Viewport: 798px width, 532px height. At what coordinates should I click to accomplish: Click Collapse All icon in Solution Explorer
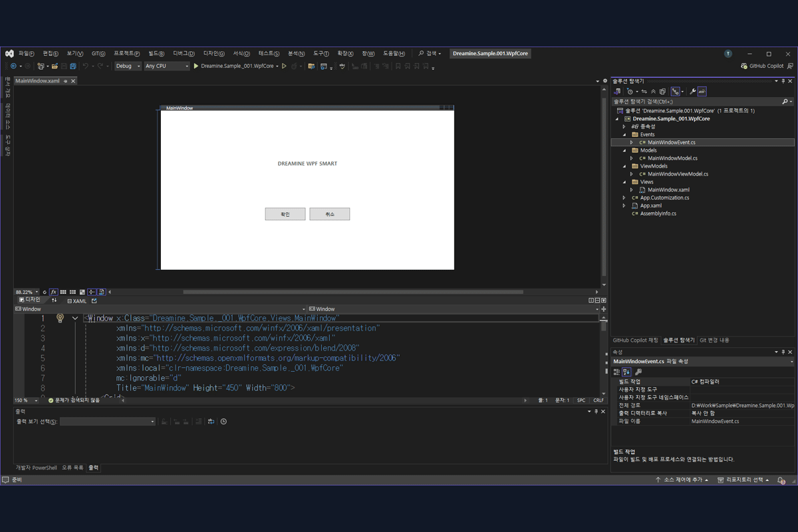pyautogui.click(x=653, y=91)
